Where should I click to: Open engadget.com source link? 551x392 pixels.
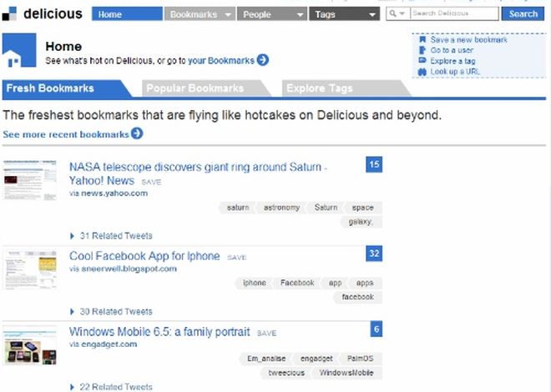tap(109, 344)
